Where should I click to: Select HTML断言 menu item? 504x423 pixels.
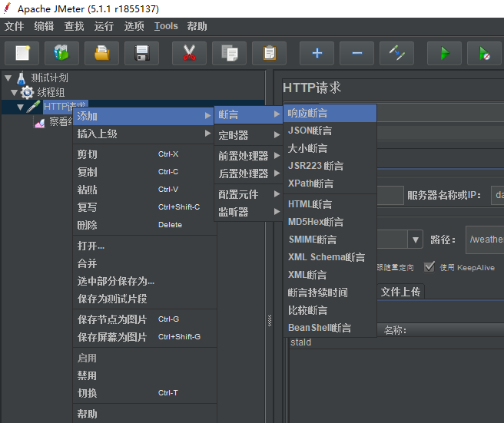pyautogui.click(x=330, y=204)
